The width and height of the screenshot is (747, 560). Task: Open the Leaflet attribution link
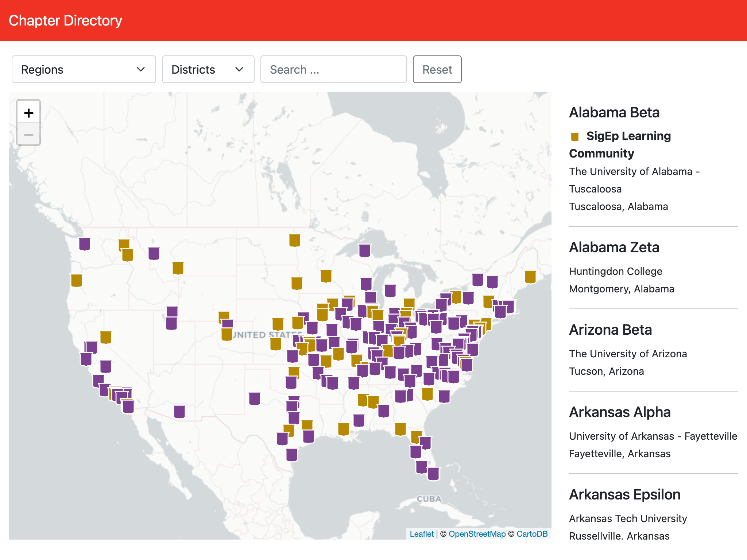point(421,534)
